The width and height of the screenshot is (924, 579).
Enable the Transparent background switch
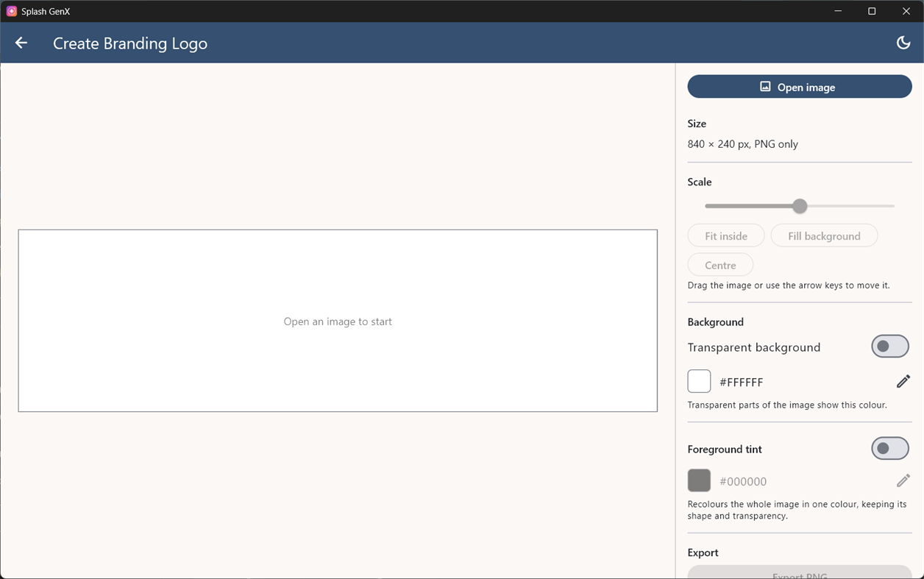pos(890,347)
